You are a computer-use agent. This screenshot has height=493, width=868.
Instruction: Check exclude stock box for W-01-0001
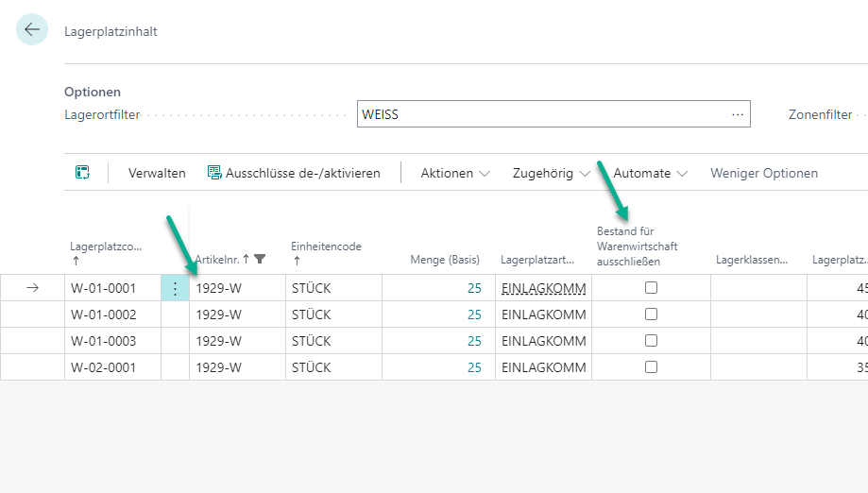pyautogui.click(x=651, y=288)
